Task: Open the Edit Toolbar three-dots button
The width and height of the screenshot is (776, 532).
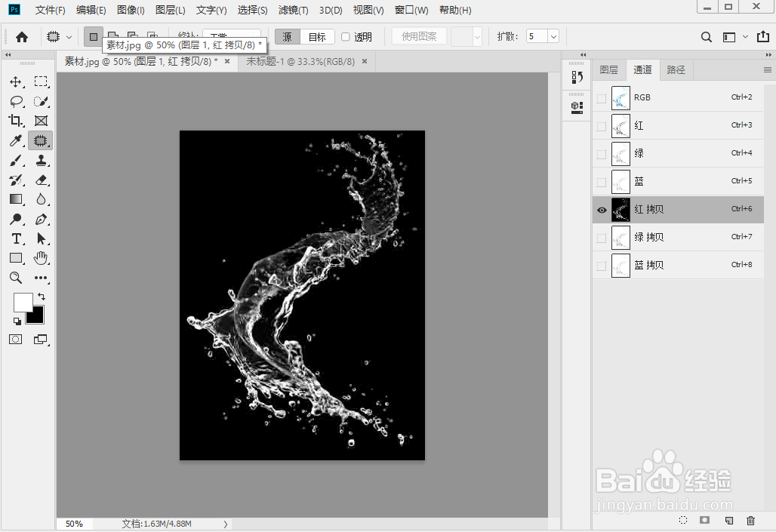Action: (x=41, y=278)
